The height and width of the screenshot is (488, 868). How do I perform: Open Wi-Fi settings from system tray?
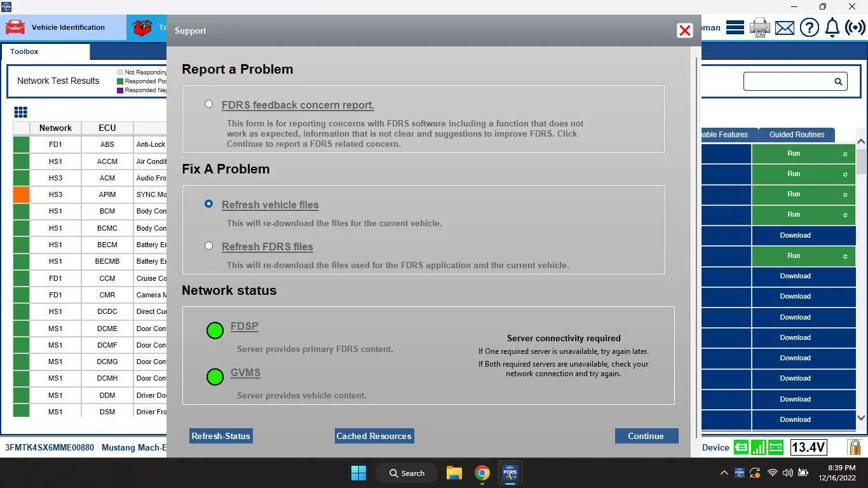point(772,473)
